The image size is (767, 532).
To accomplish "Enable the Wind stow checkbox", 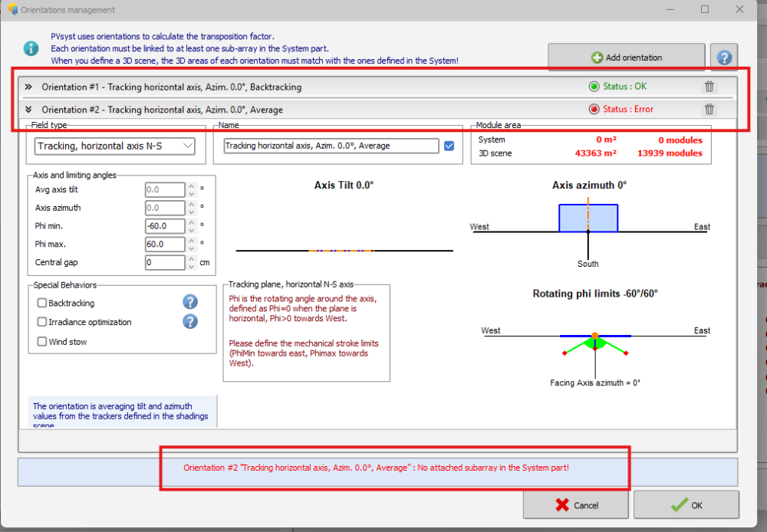I will tap(42, 342).
